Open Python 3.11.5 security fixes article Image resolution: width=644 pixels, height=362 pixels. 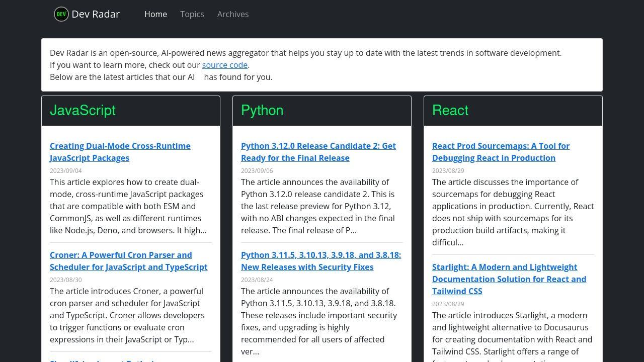click(x=321, y=261)
